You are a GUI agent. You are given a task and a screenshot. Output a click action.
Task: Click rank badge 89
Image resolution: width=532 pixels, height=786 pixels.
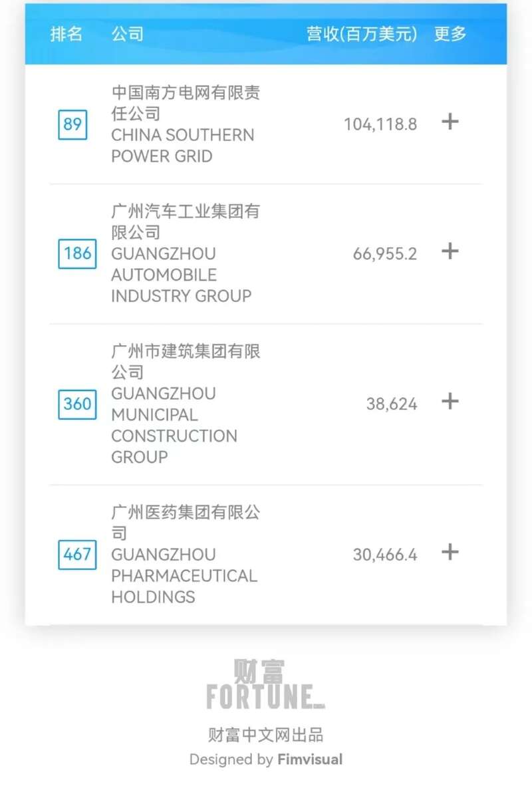click(x=72, y=124)
